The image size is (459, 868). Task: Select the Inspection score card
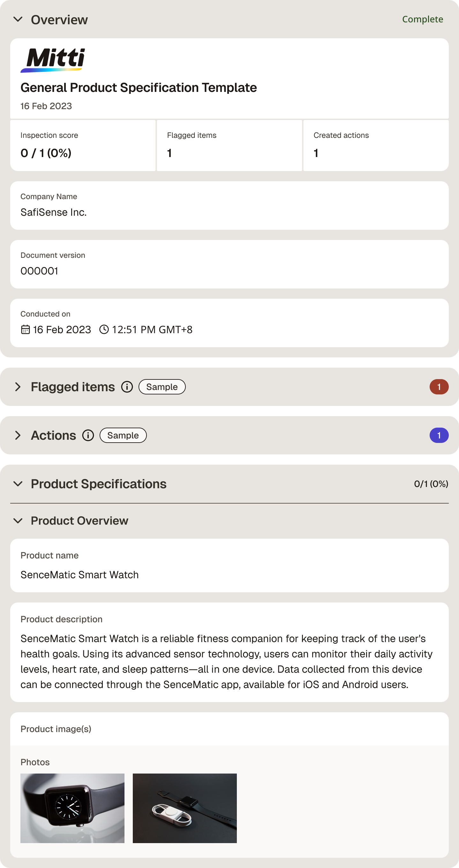(x=83, y=145)
